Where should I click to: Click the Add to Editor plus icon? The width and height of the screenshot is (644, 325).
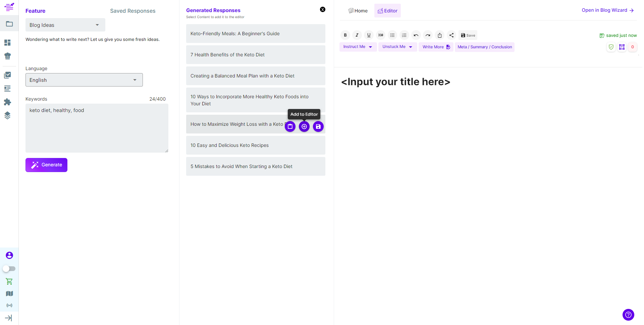304,126
